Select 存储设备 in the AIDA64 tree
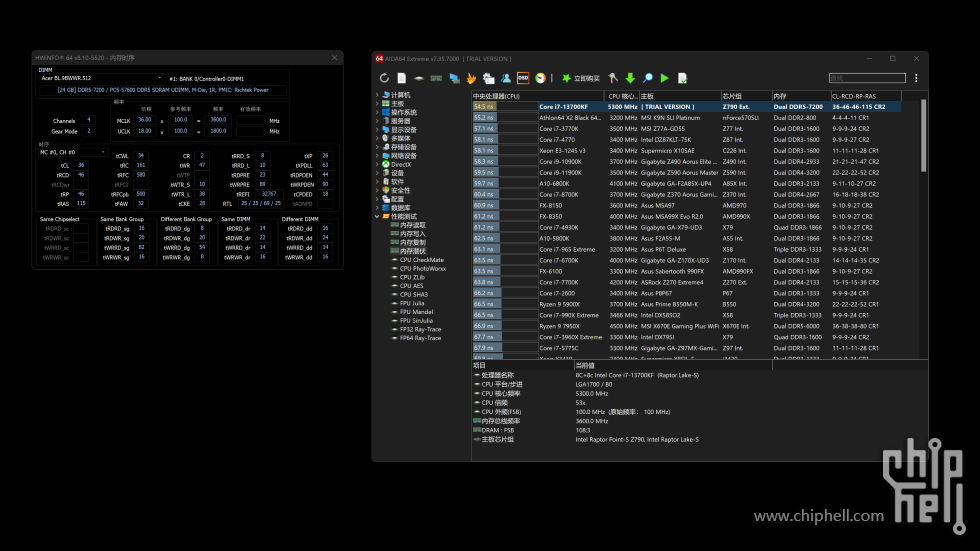Viewport: 980px width, 551px height. pyautogui.click(x=404, y=147)
